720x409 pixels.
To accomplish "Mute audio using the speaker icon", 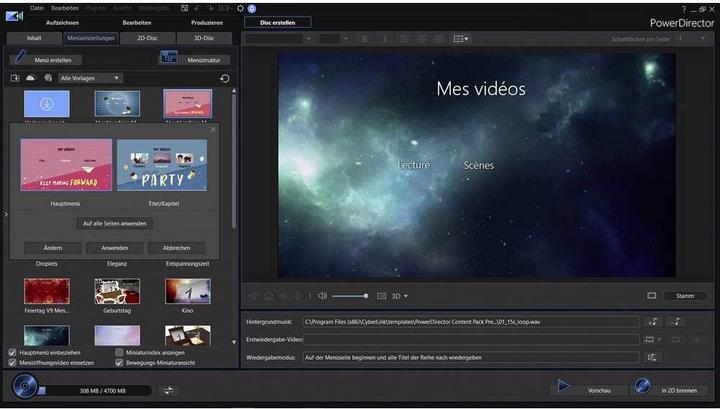I will (x=322, y=296).
